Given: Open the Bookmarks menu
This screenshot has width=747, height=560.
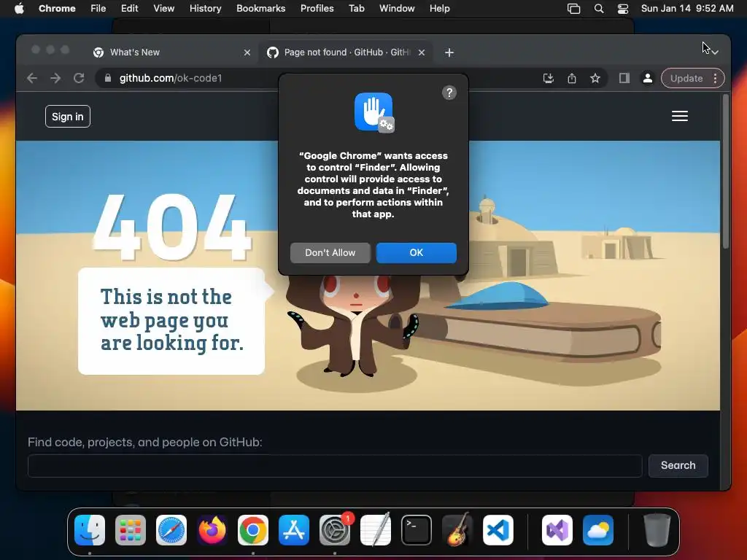Looking at the screenshot, I should [x=260, y=8].
